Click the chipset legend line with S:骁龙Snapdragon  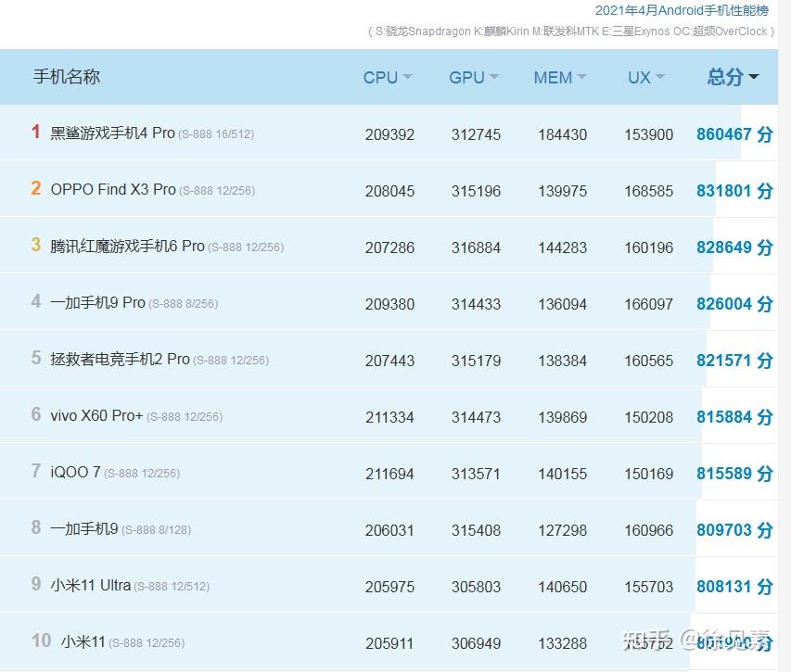(x=571, y=32)
